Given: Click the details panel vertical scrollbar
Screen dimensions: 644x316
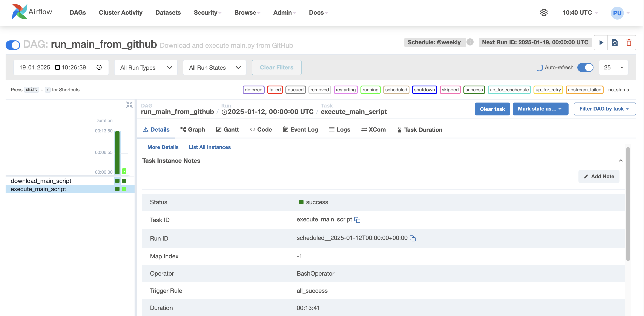Looking at the screenshot, I should (628, 204).
